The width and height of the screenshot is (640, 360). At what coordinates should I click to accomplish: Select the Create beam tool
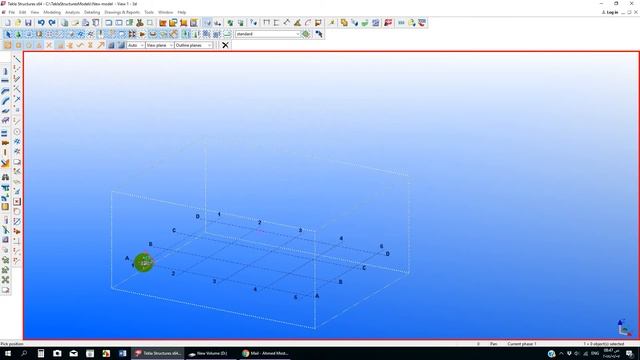point(5,81)
